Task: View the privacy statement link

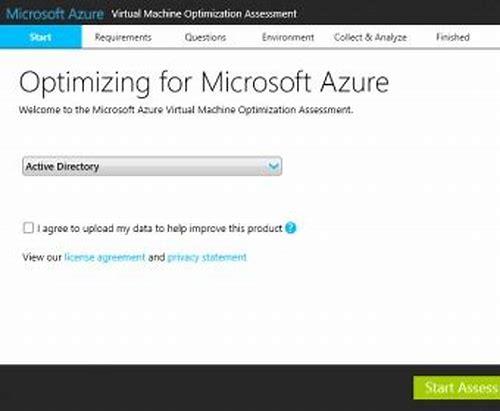Action: 207,257
